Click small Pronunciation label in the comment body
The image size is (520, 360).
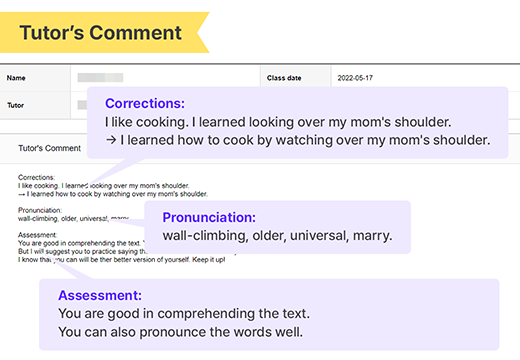click(x=40, y=210)
